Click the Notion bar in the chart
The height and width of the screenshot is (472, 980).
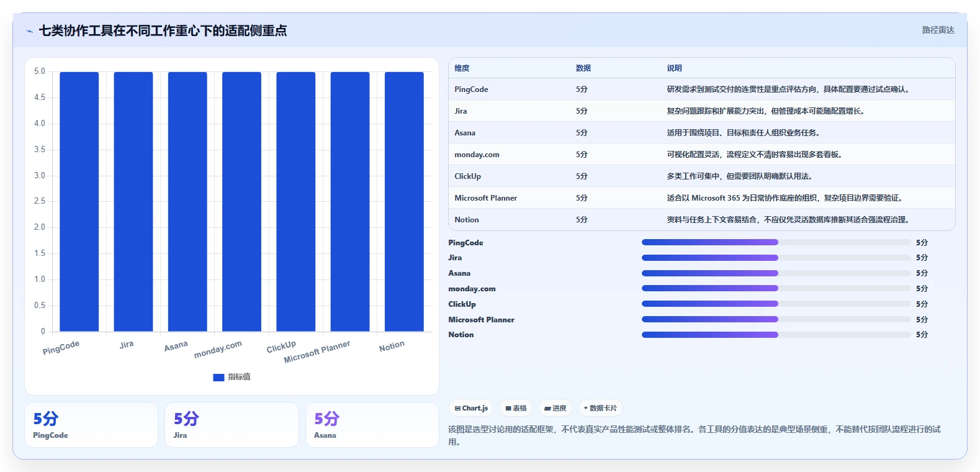point(404,202)
